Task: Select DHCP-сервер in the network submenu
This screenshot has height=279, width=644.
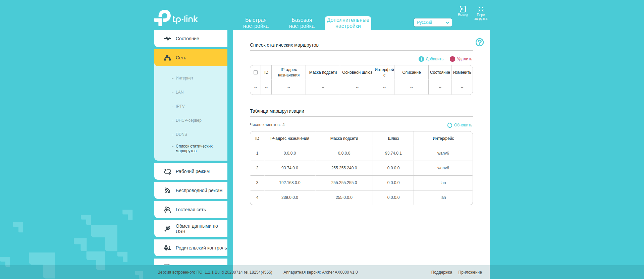Action: 189,120
